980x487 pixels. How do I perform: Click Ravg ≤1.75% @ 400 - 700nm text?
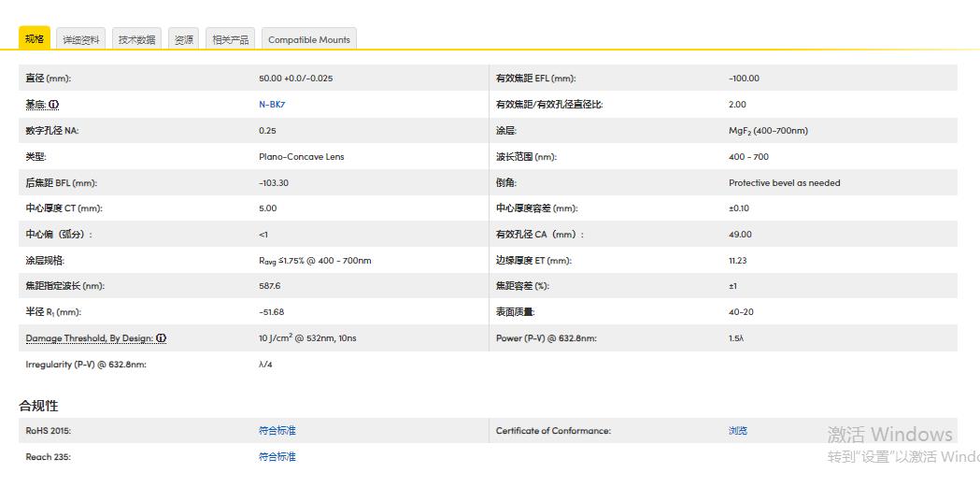pyautogui.click(x=315, y=261)
